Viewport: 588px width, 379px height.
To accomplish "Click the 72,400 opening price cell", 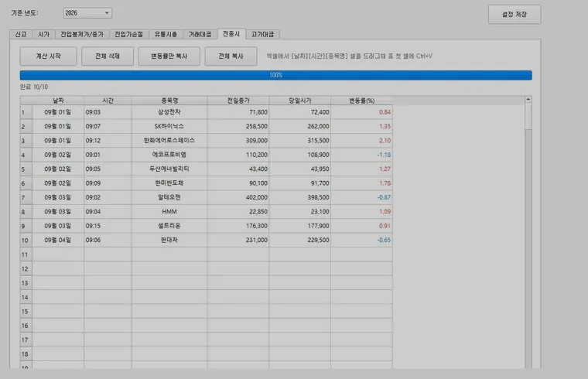I will (x=299, y=112).
